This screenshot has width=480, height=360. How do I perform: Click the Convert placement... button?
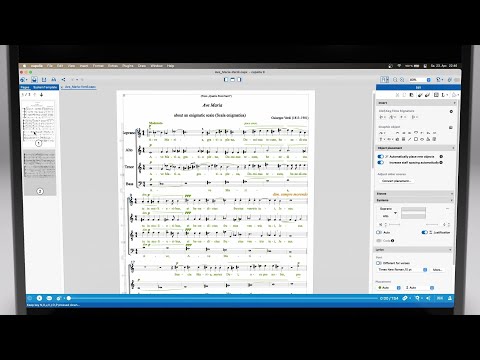tap(396, 181)
